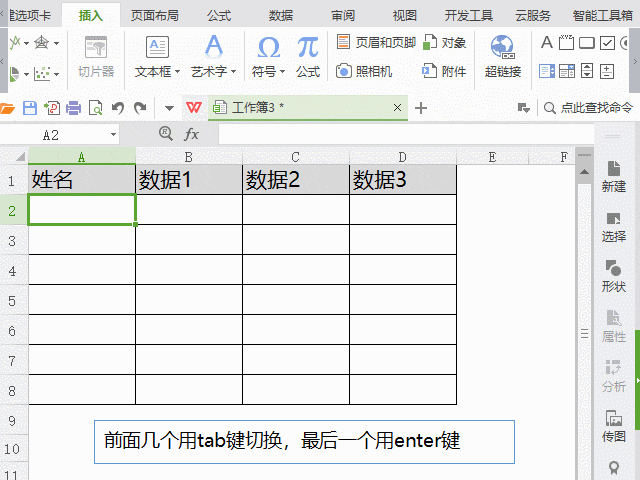Screen dimensions: 640x480
Task: Click the vertical scrollbar up arrow
Action: click(x=584, y=172)
